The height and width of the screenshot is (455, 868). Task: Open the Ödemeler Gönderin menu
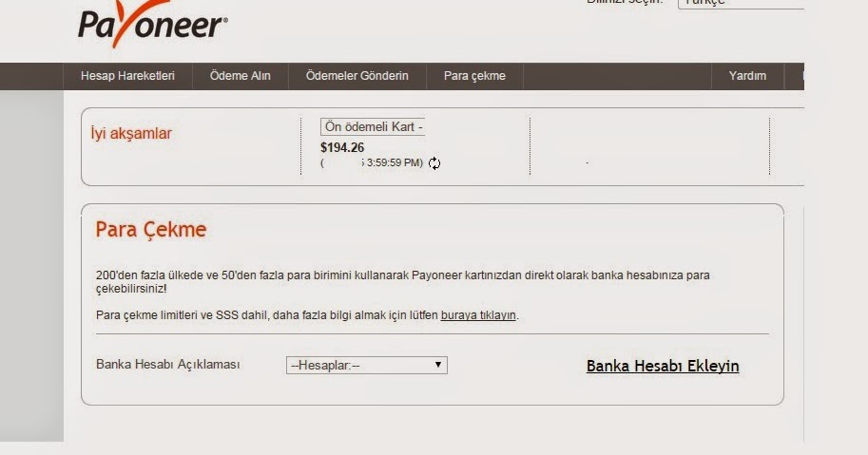[x=357, y=76]
